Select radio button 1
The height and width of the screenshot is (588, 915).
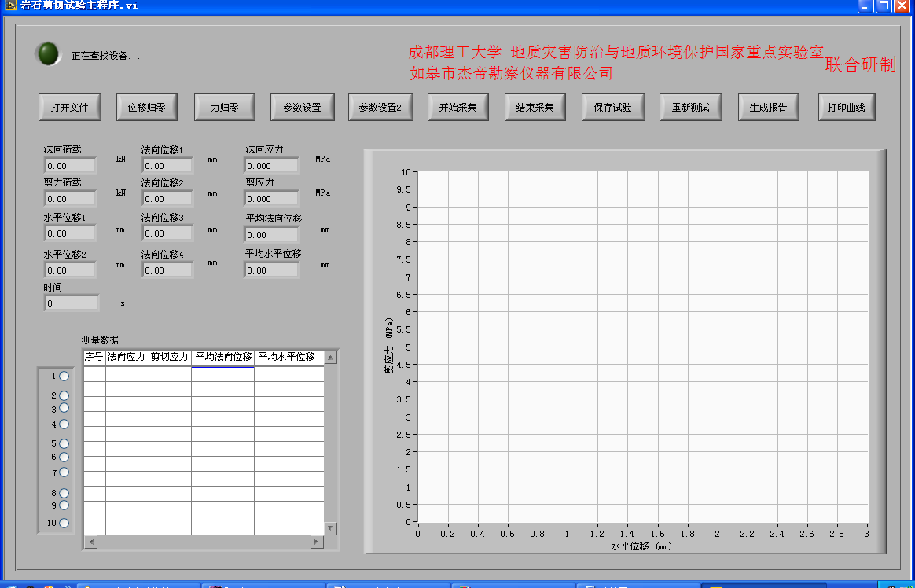coord(64,377)
